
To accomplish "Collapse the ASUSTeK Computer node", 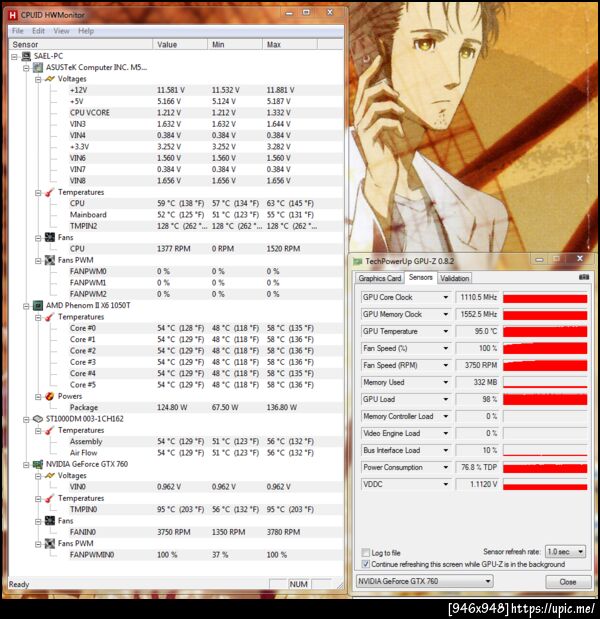I will coord(26,68).
